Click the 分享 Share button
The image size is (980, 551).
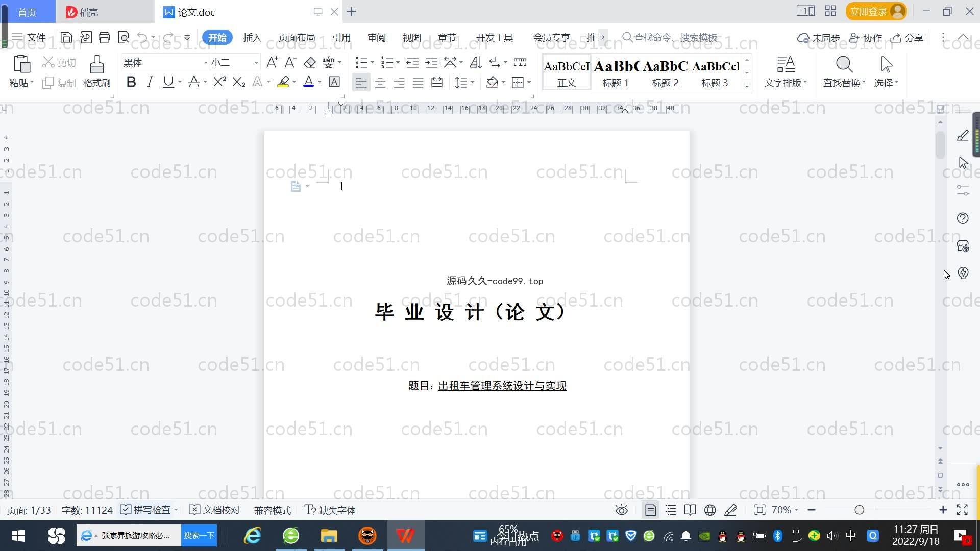click(x=907, y=38)
